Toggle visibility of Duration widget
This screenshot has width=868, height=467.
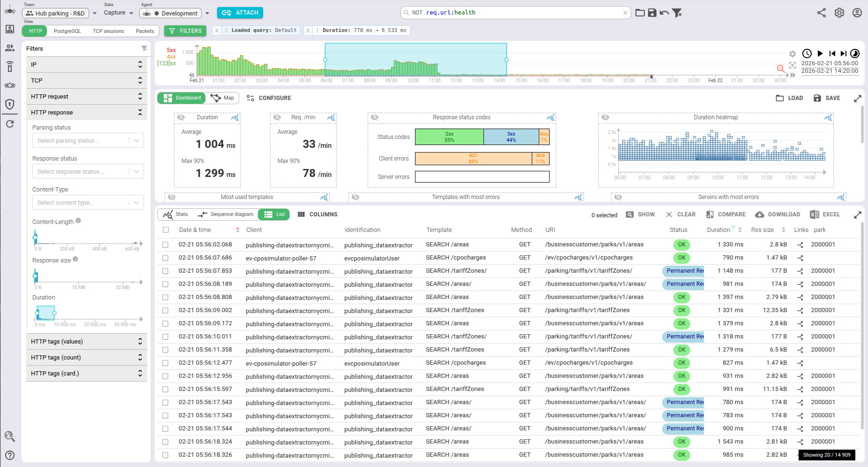pyautogui.click(x=181, y=117)
